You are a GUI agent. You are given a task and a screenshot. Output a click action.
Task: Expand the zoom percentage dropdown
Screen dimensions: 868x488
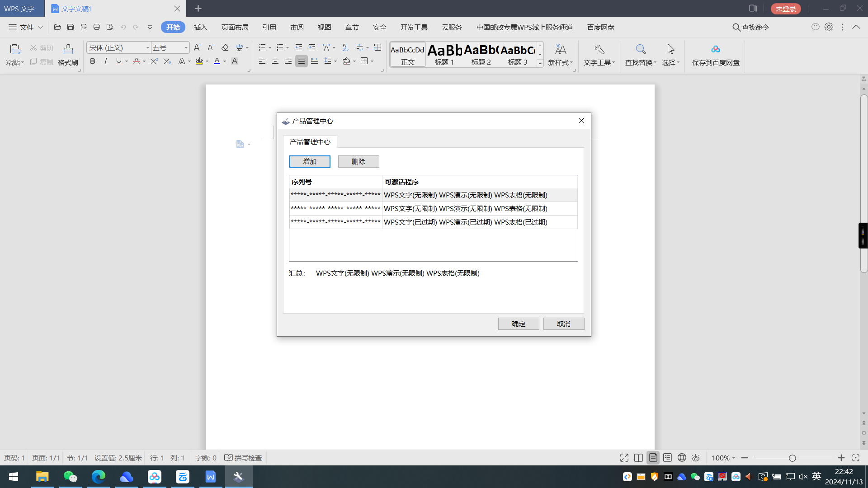click(733, 458)
